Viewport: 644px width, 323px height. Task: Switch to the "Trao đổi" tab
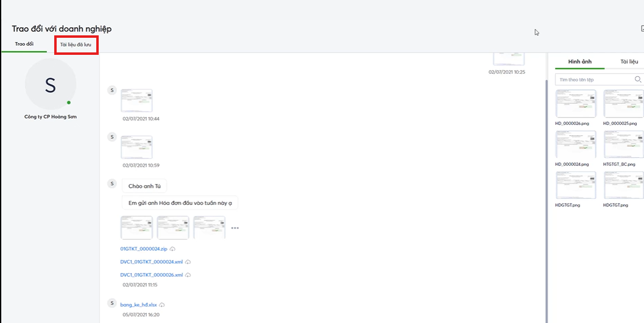pos(24,44)
